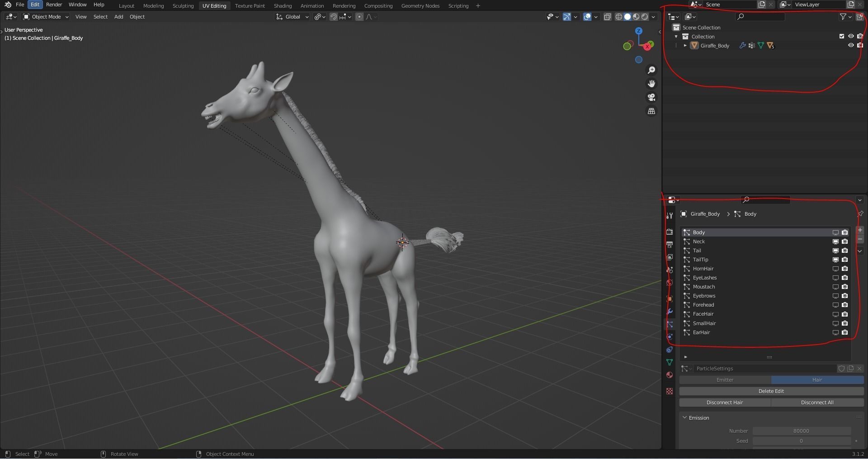
Task: Click fake user shield icon for ParticleSettings
Action: tap(842, 369)
